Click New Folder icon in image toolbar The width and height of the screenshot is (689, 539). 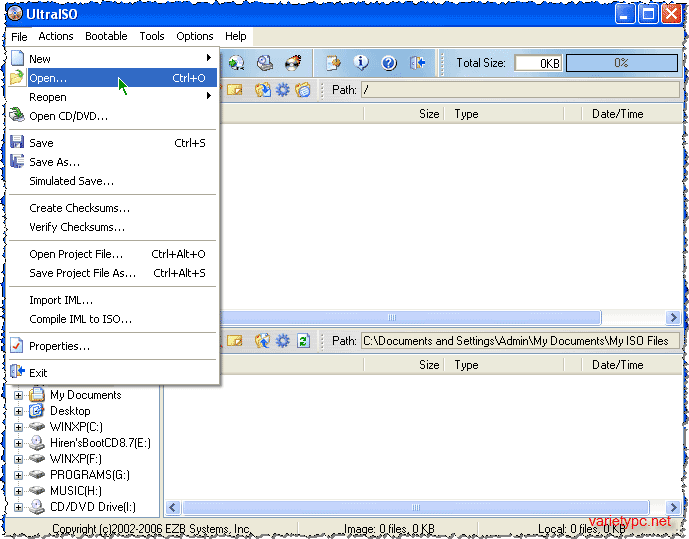coord(235,90)
